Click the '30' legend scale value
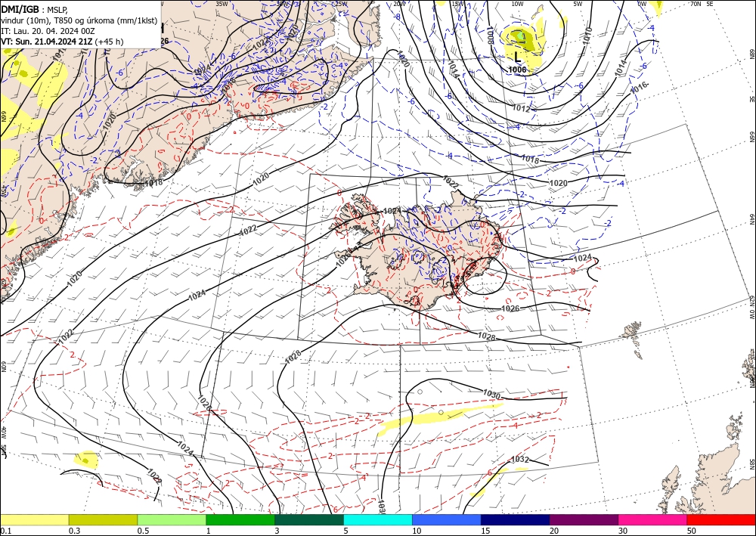The height and width of the screenshot is (536, 756). [x=624, y=531]
